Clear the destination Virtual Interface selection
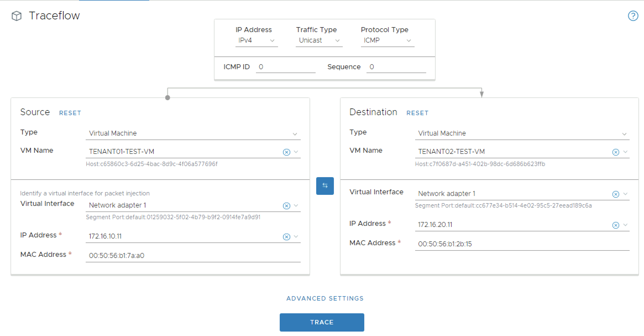The width and height of the screenshot is (644, 336). tap(616, 194)
